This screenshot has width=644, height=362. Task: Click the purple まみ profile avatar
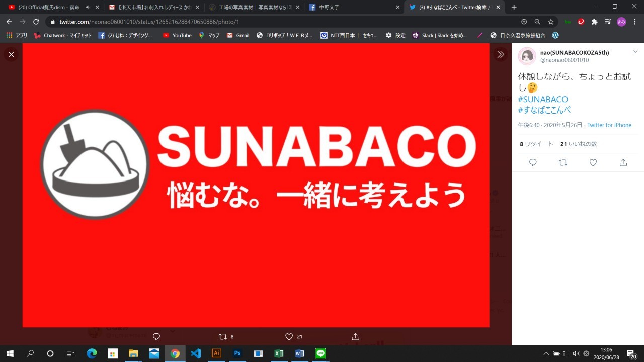tap(621, 22)
